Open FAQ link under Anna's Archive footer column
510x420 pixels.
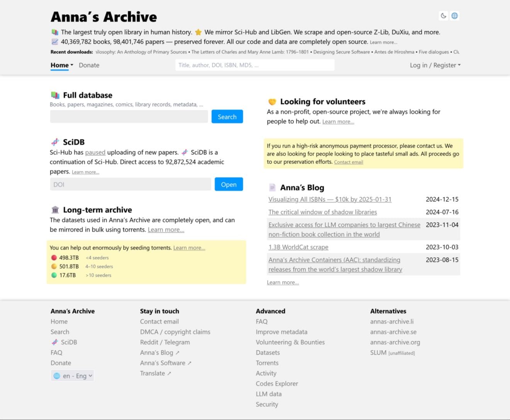point(56,353)
